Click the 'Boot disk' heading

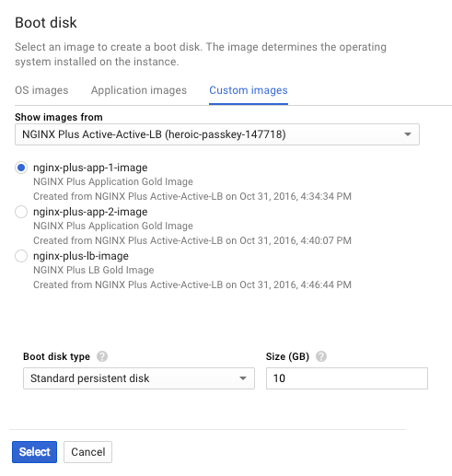[46, 23]
